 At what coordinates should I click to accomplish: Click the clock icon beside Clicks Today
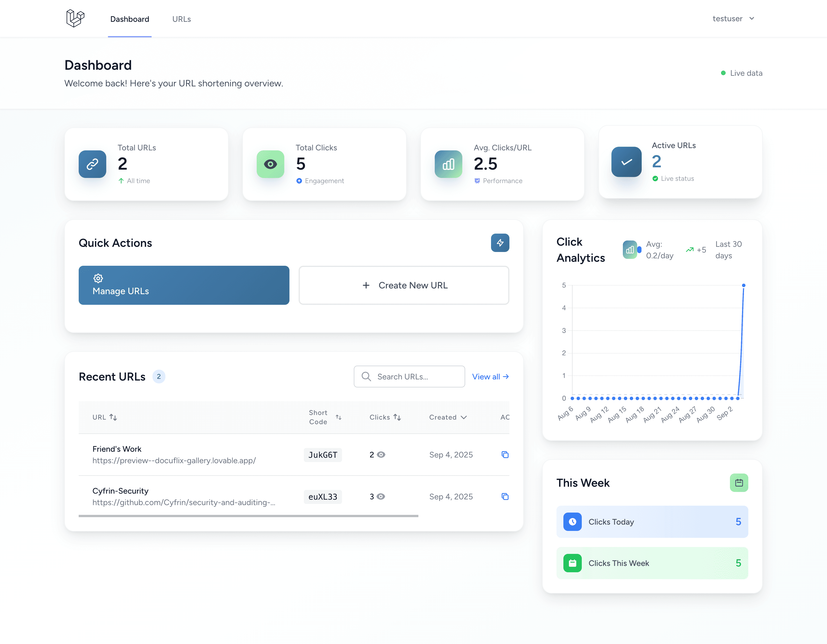(x=573, y=522)
